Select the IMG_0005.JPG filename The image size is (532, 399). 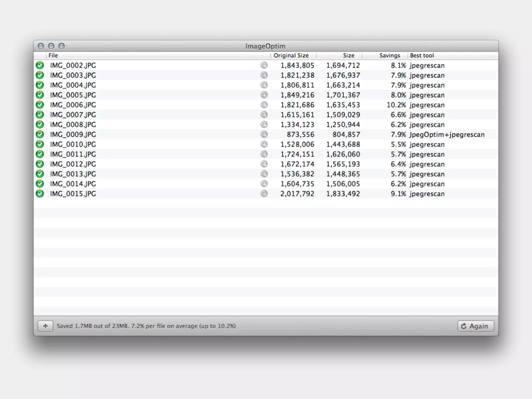(73, 95)
